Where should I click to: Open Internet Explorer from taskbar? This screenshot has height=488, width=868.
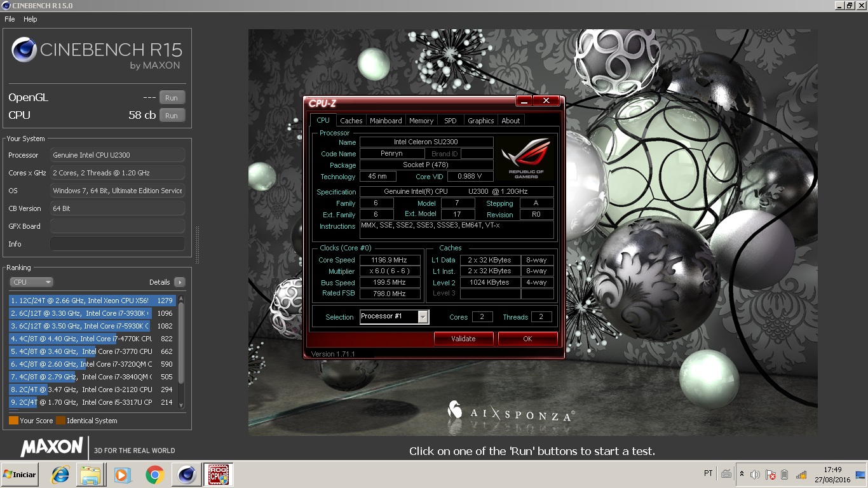pos(60,475)
